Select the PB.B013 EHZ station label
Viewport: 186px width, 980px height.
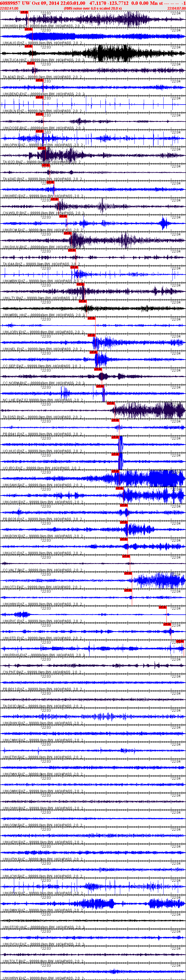(x=42, y=689)
